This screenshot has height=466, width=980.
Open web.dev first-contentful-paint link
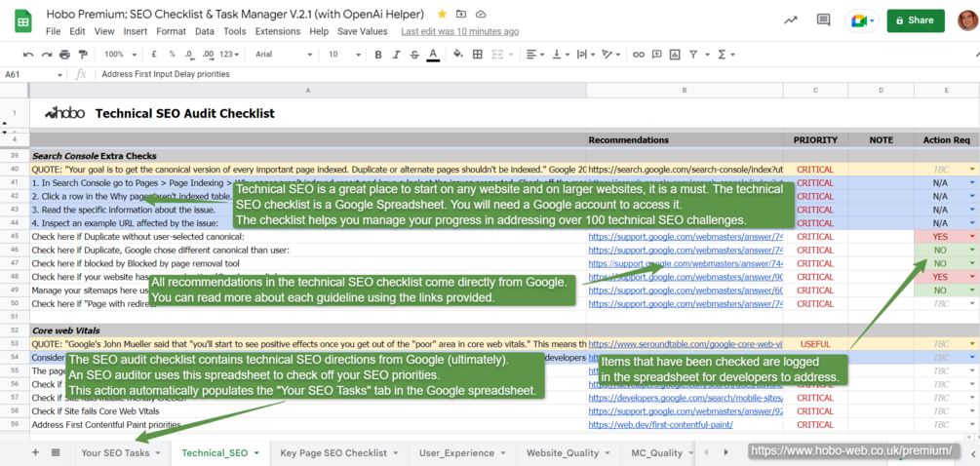pyautogui.click(x=660, y=425)
